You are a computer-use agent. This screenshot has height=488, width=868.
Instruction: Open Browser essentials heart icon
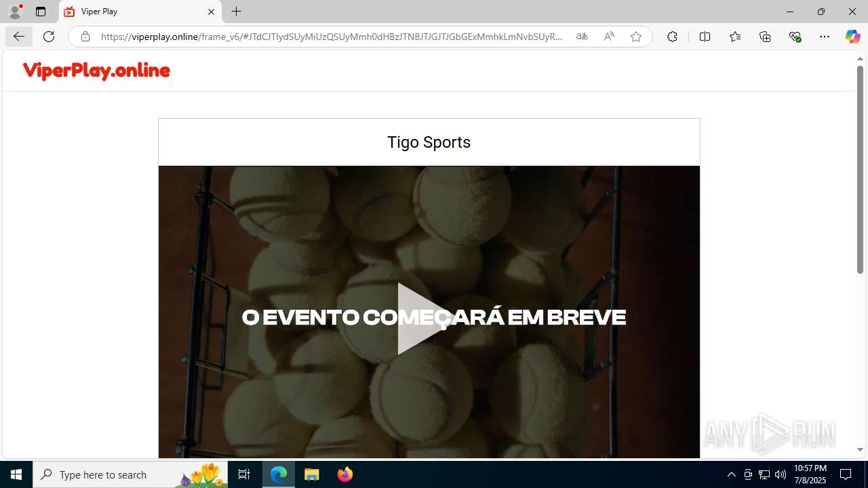coord(795,37)
